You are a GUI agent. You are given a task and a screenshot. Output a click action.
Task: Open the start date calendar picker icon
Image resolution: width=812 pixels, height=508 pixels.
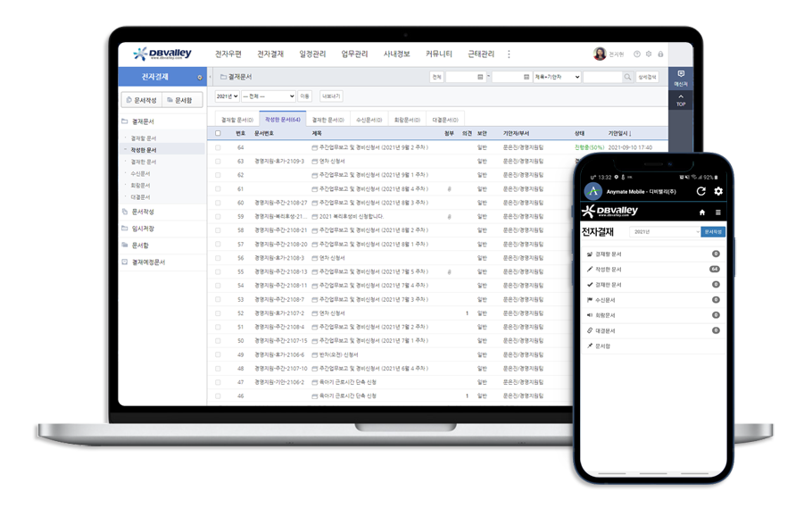(480, 77)
